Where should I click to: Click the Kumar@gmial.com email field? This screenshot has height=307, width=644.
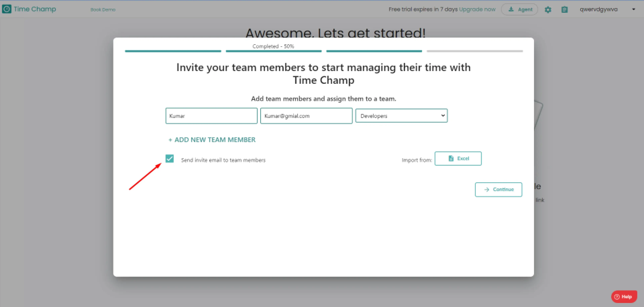tap(306, 116)
